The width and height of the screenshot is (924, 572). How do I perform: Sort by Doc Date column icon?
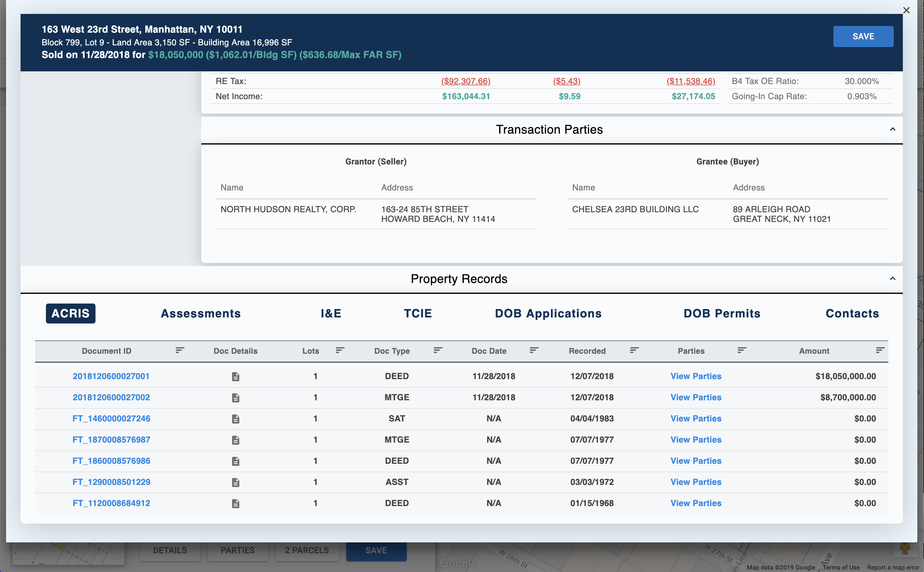(534, 350)
